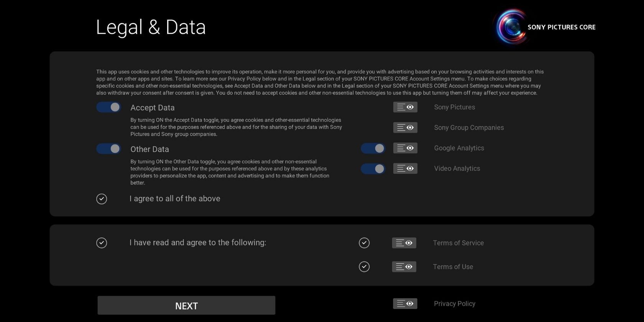Select the Sony Group Companies label
Viewport: 644px width, 322px height.
469,127
